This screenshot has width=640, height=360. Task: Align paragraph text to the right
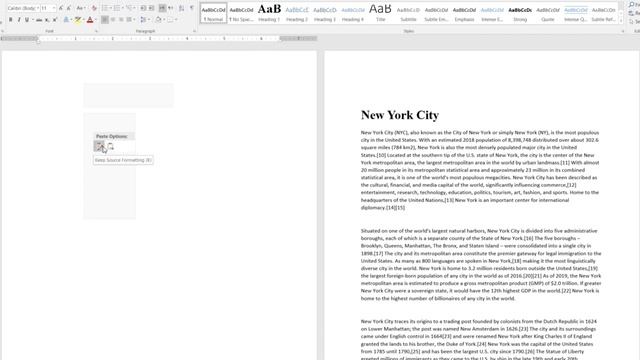pos(121,20)
